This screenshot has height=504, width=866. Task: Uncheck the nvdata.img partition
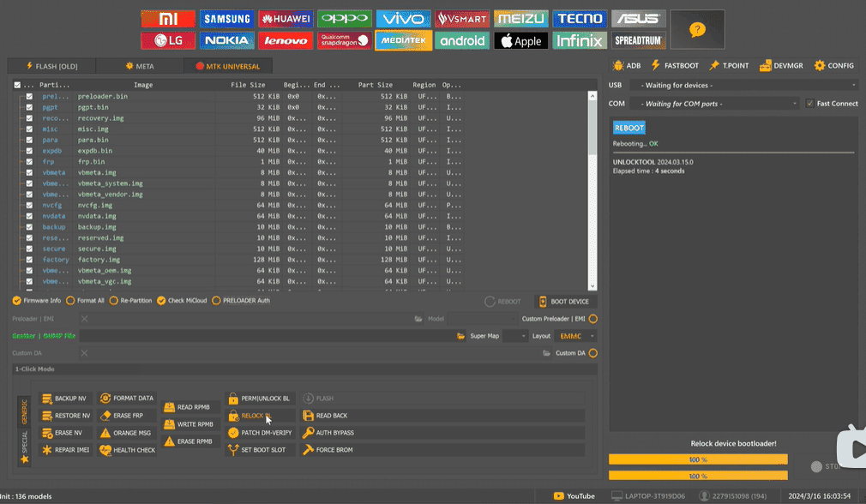[x=29, y=216]
